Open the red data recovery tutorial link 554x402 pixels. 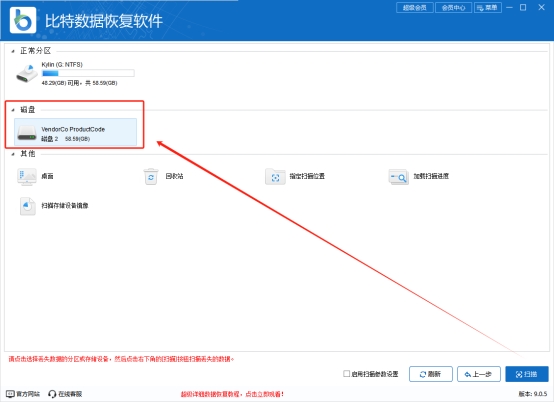click(232, 394)
